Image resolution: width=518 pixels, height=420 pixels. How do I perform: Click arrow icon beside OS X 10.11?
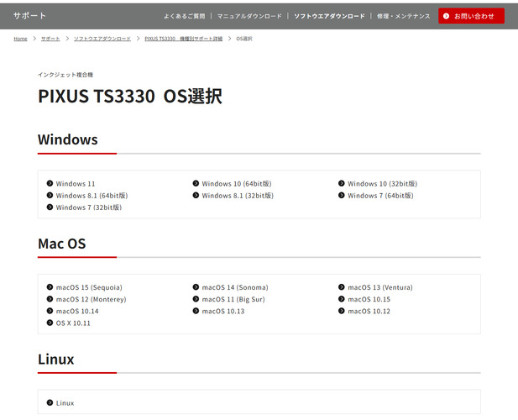pos(50,323)
